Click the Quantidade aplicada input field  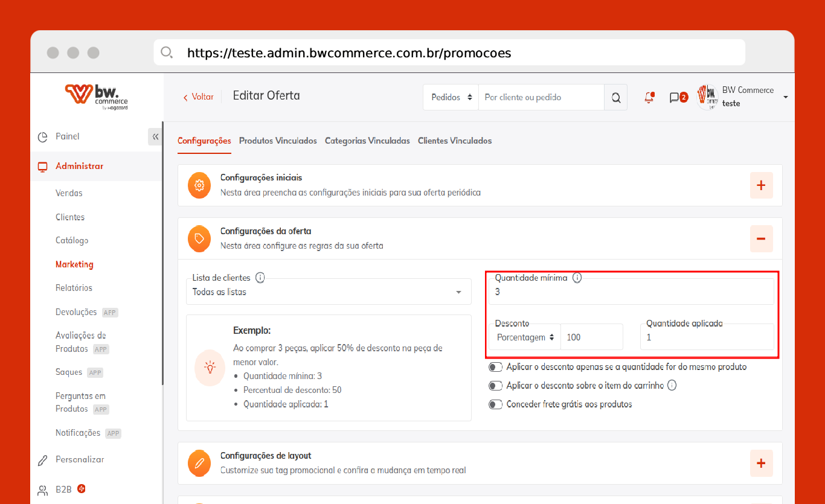707,337
